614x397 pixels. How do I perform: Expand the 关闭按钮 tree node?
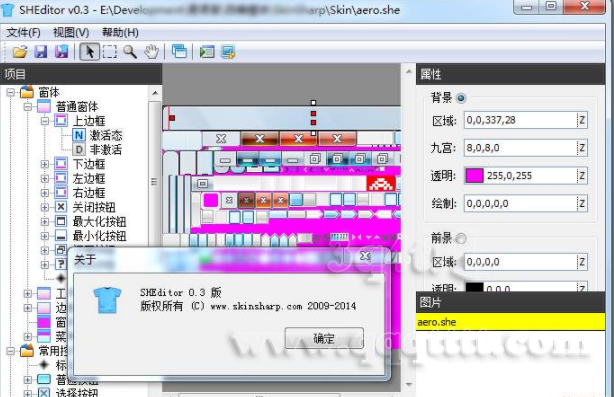click(45, 207)
